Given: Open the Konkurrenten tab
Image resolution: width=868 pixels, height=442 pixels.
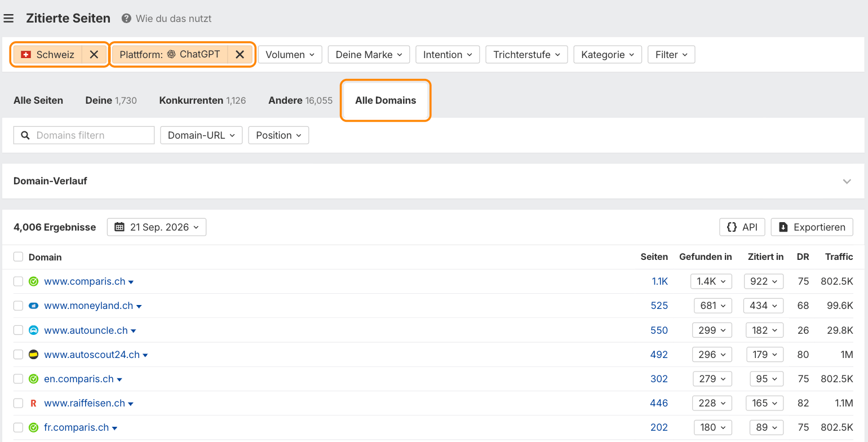Looking at the screenshot, I should 202,100.
